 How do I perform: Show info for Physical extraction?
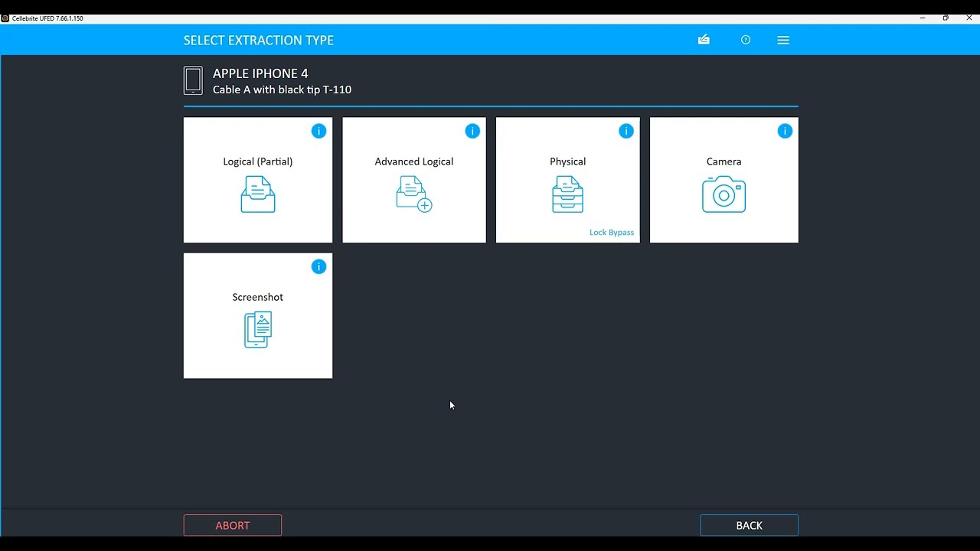626,131
